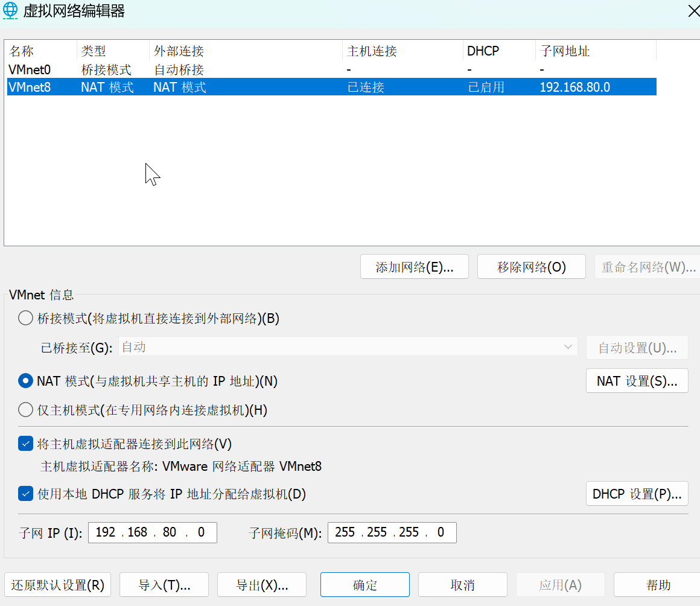The image size is (700, 606).
Task: Disable the local DHCP service checkbox
Action: tap(25, 493)
